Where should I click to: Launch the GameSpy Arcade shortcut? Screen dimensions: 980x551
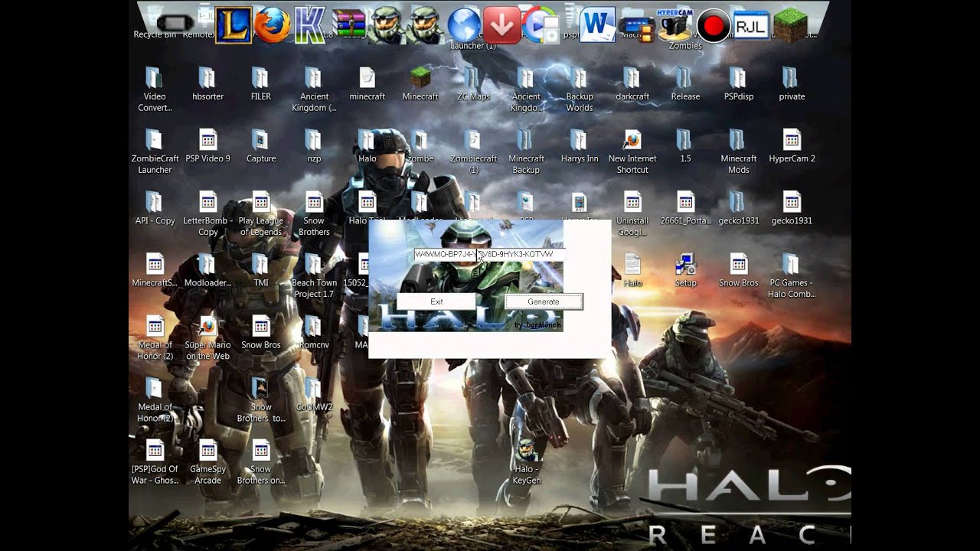(x=207, y=461)
